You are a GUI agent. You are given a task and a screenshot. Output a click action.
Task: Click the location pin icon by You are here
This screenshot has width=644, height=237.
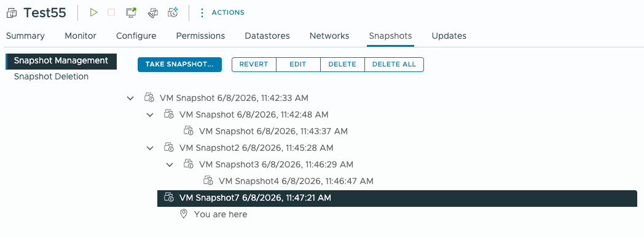coord(184,214)
